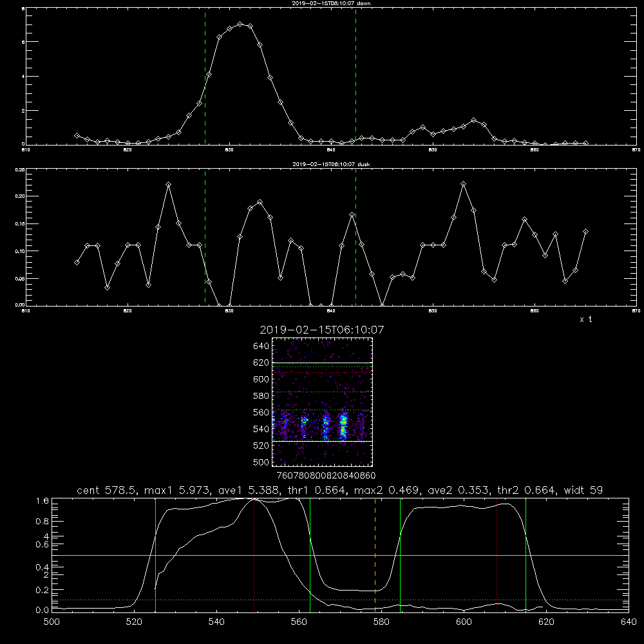Click the lower white horizontal line in spectrogram
The image size is (644, 644).
pos(322,441)
